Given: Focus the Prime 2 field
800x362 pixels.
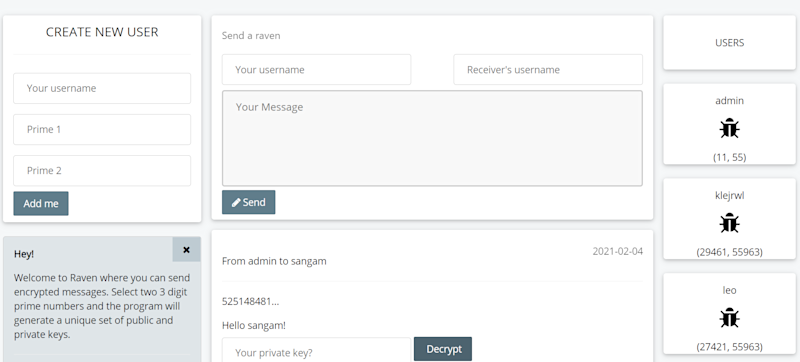Looking at the screenshot, I should (x=102, y=171).
